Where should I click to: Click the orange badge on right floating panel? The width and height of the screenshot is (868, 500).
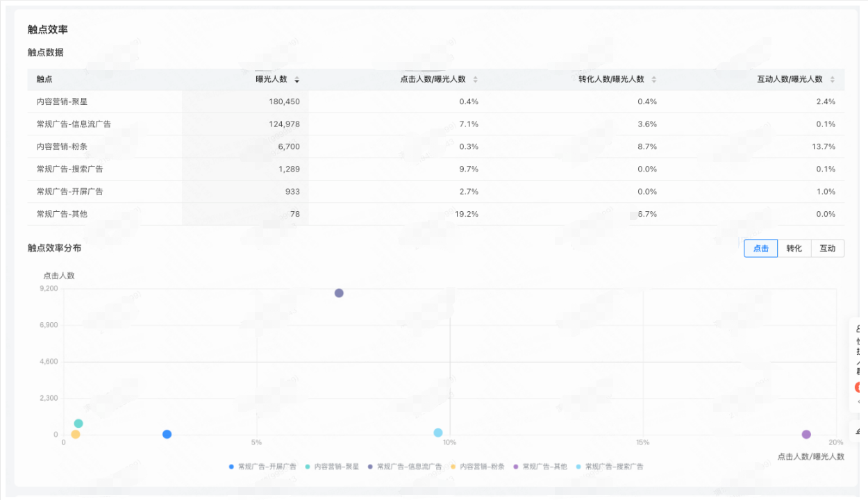coord(860,387)
